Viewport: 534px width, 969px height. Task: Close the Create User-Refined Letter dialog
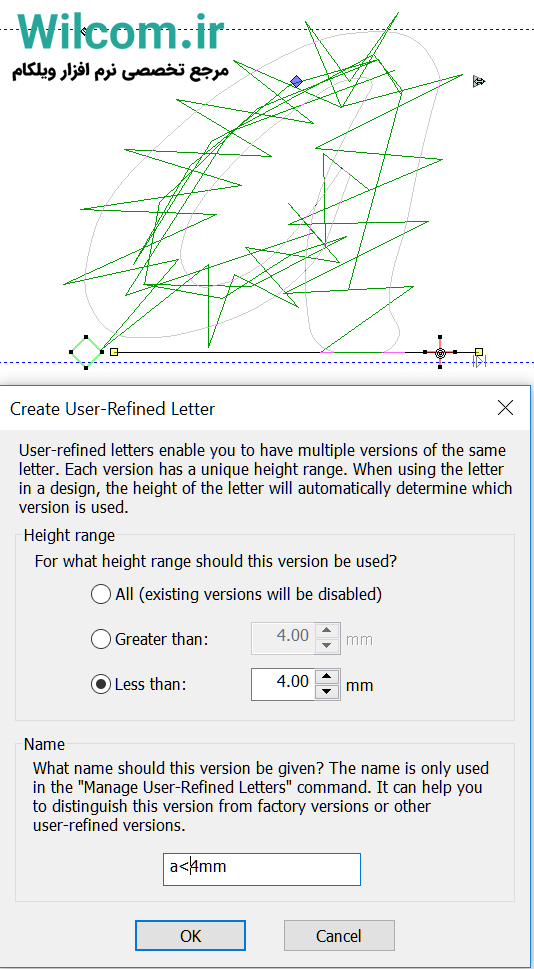506,408
